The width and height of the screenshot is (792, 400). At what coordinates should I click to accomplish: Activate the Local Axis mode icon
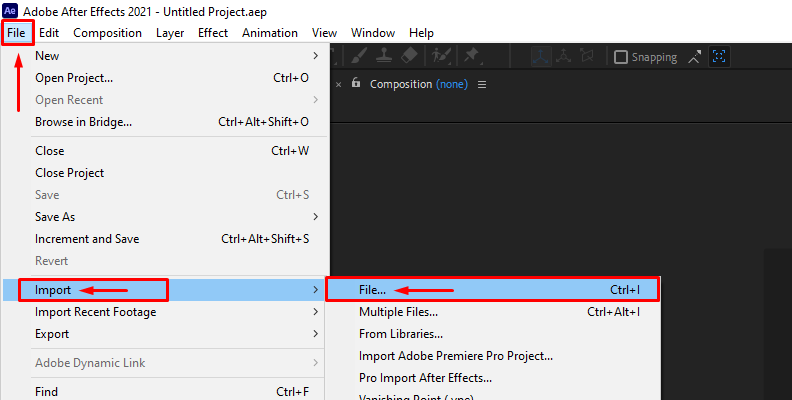(x=541, y=57)
